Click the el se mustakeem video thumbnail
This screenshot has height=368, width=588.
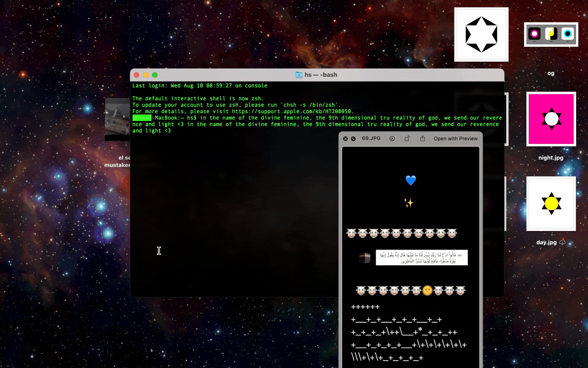pyautogui.click(x=117, y=119)
